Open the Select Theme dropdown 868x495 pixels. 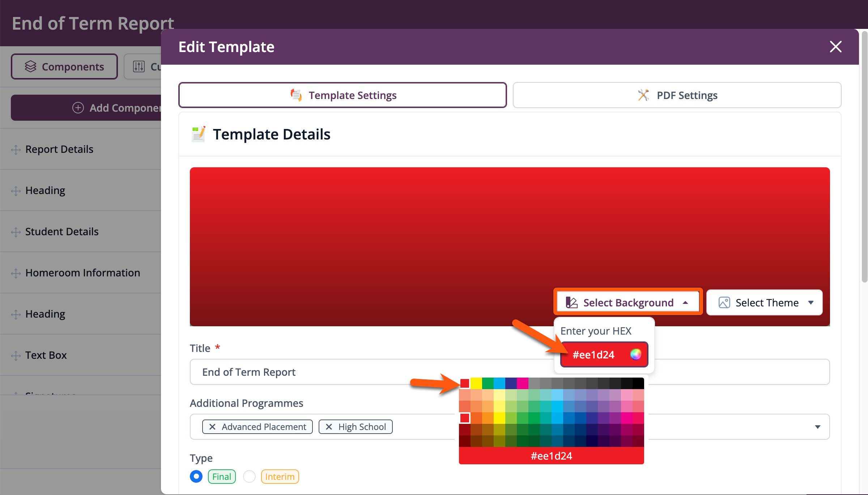pos(764,302)
